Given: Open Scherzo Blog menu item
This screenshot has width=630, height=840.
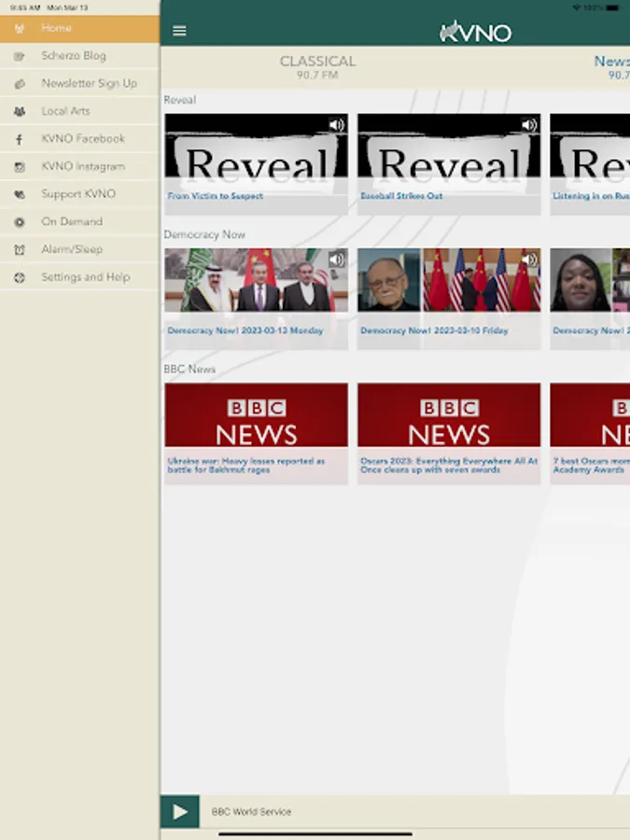Looking at the screenshot, I should click(80, 56).
